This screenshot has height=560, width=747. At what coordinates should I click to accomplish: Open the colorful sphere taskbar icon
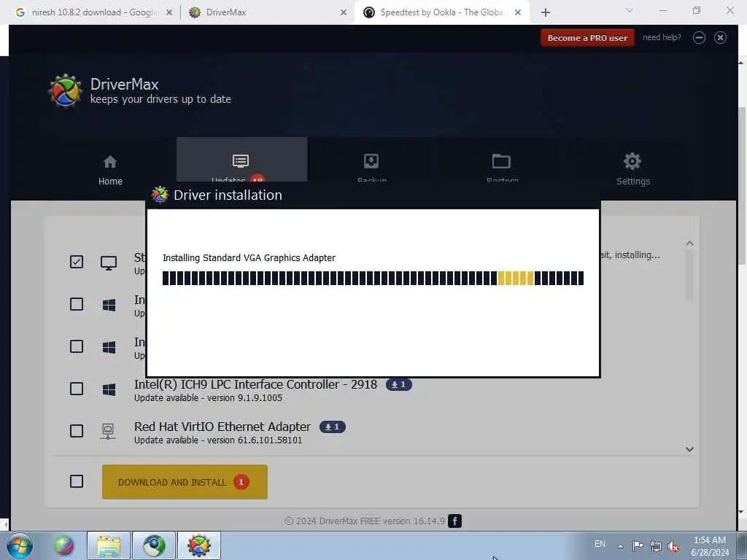click(63, 545)
